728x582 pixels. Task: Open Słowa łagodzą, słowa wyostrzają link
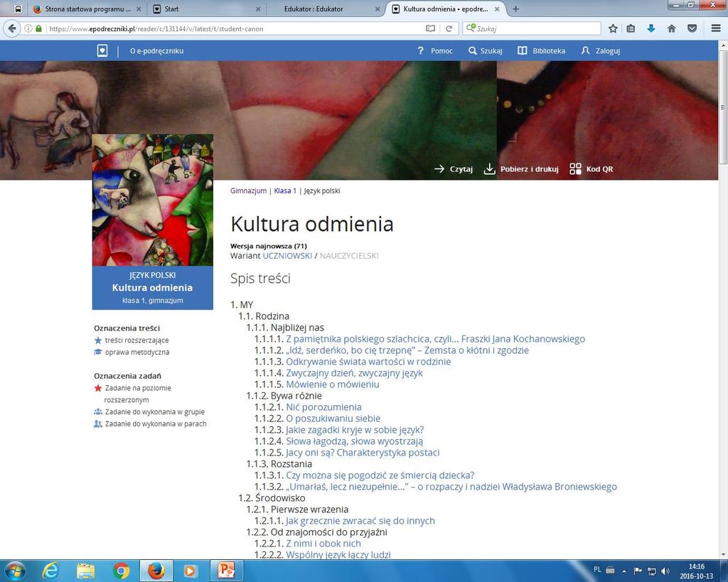tap(354, 441)
